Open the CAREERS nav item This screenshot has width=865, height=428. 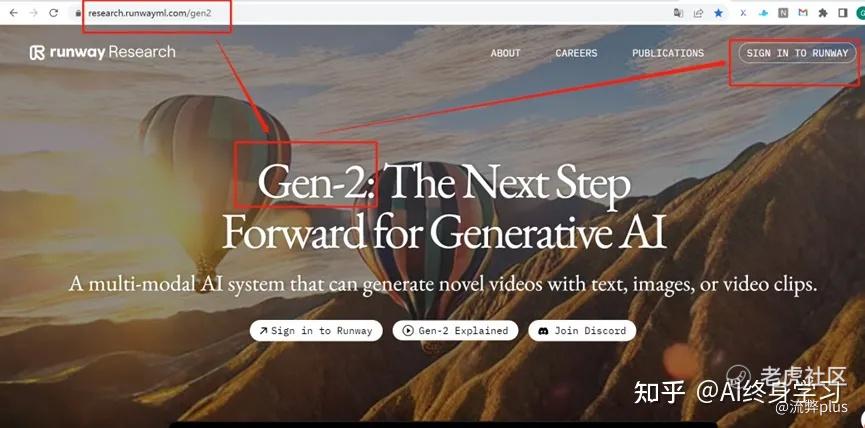pos(576,53)
